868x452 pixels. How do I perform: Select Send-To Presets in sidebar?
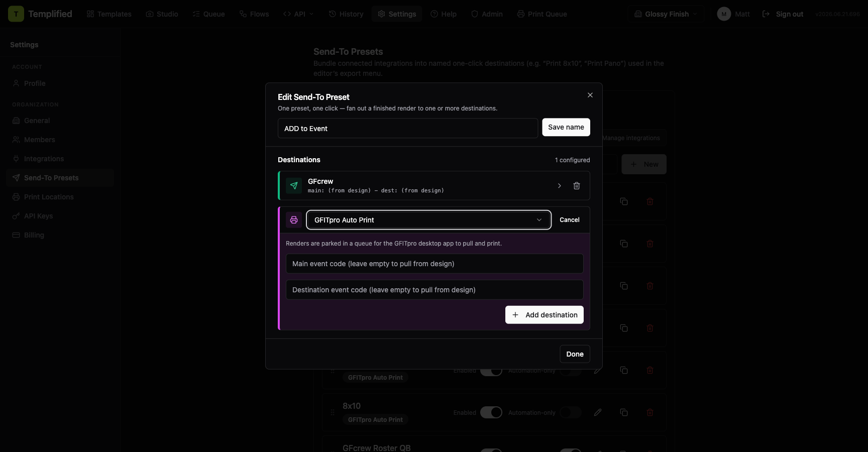(x=60, y=178)
